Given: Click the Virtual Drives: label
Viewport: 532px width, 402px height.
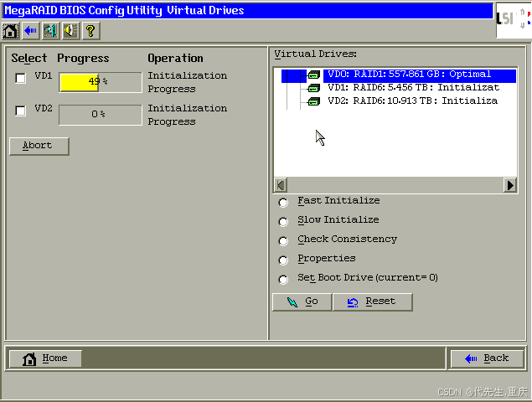Looking at the screenshot, I should [316, 54].
